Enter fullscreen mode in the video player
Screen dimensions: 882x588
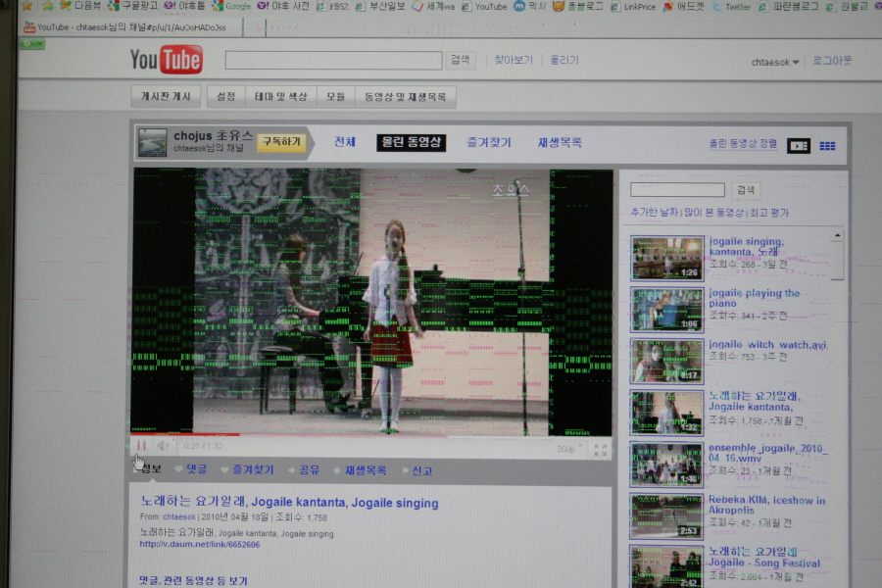pyautogui.click(x=600, y=449)
